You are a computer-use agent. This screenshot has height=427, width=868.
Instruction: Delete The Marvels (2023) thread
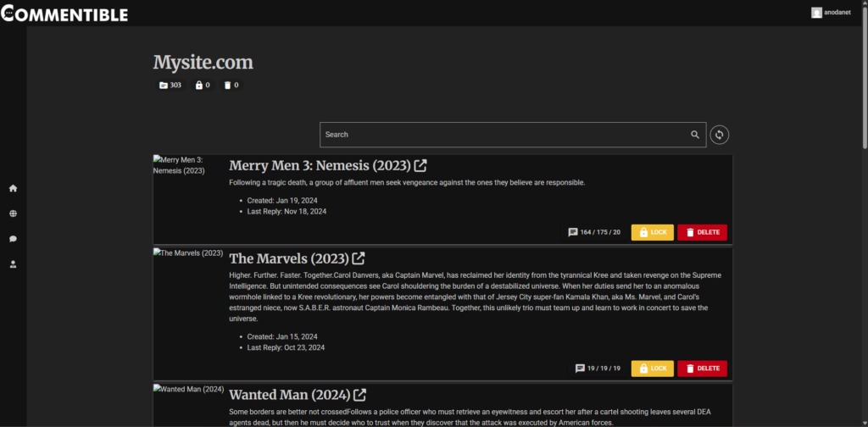coord(702,369)
